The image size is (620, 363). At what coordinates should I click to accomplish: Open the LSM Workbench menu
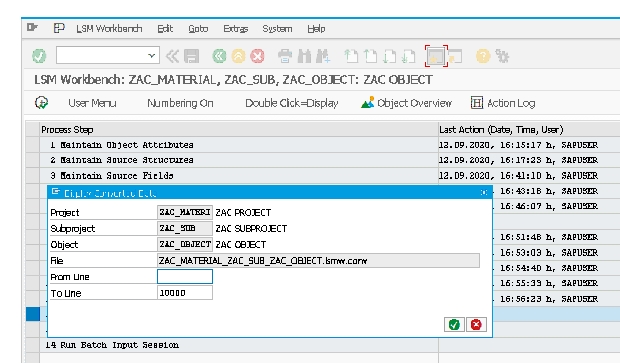109,28
